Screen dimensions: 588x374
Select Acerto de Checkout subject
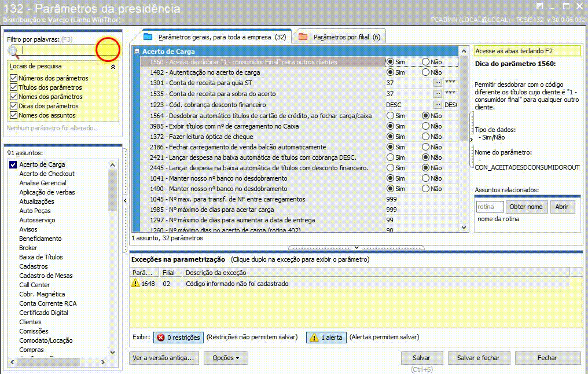[x=47, y=174]
